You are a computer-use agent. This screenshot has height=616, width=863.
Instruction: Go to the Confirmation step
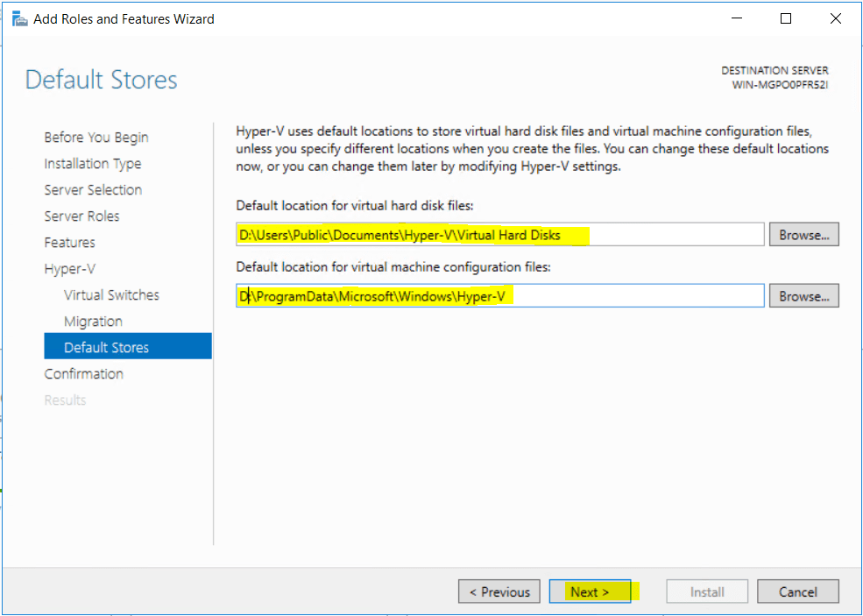pyautogui.click(x=84, y=374)
